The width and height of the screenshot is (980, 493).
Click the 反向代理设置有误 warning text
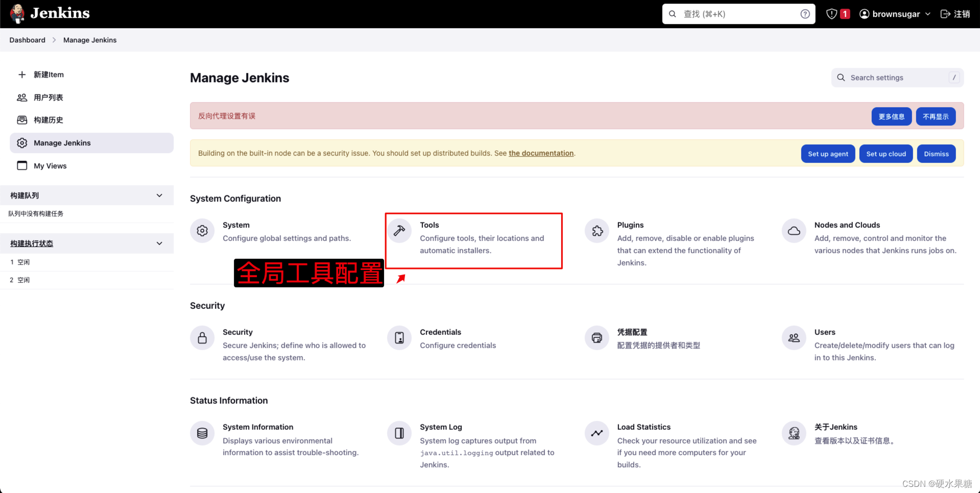tap(227, 116)
